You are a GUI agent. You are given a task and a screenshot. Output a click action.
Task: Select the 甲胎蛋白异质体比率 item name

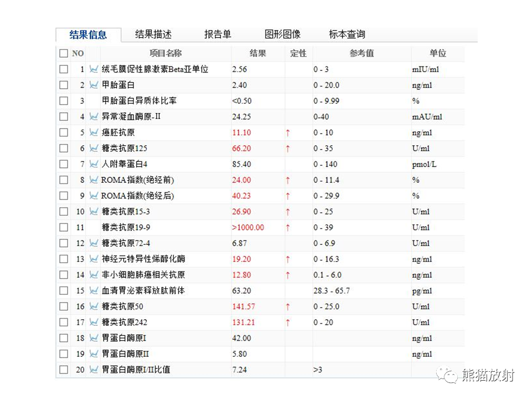click(x=139, y=101)
